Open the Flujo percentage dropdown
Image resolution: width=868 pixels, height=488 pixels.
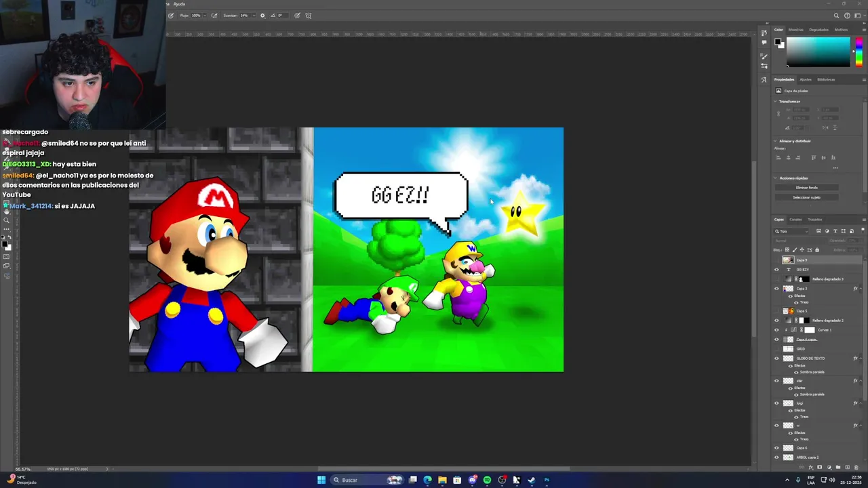tap(205, 16)
